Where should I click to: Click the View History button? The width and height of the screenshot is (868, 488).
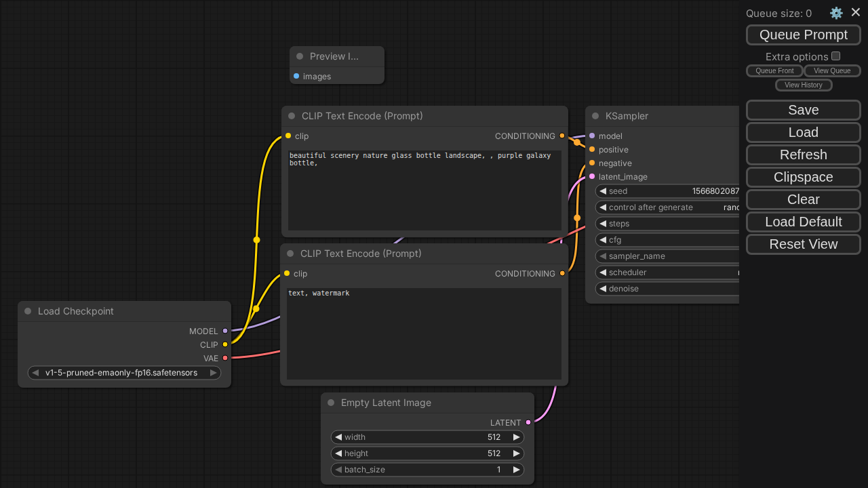coord(804,85)
